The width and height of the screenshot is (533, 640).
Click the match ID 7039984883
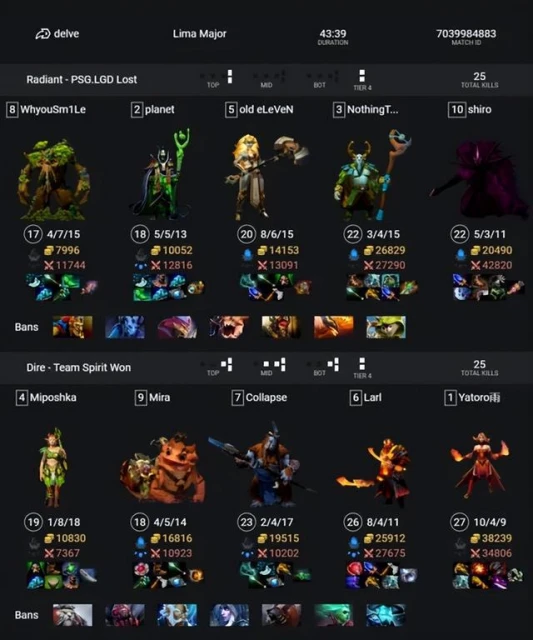tap(466, 33)
